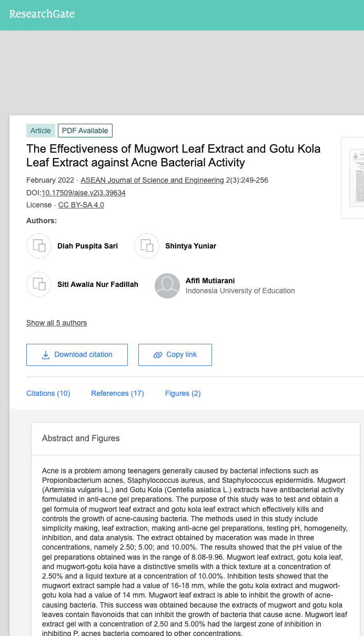Go to ResearchGate home via logo
Viewport: 364px width, 636px height.
pyautogui.click(x=42, y=14)
